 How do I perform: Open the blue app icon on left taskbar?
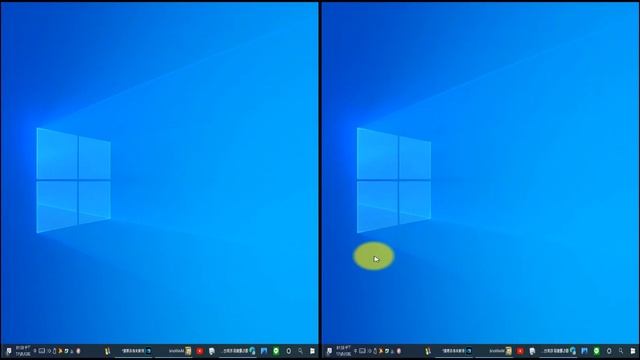coord(264,351)
